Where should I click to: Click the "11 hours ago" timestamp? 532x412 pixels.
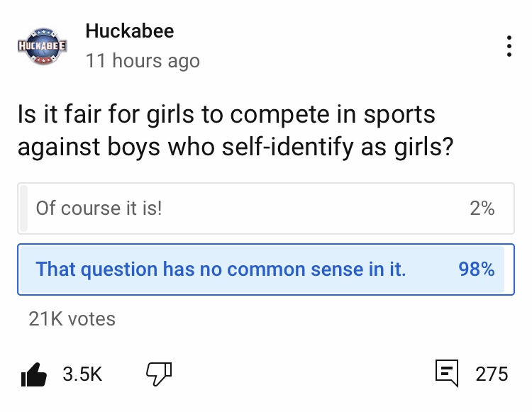[143, 61]
